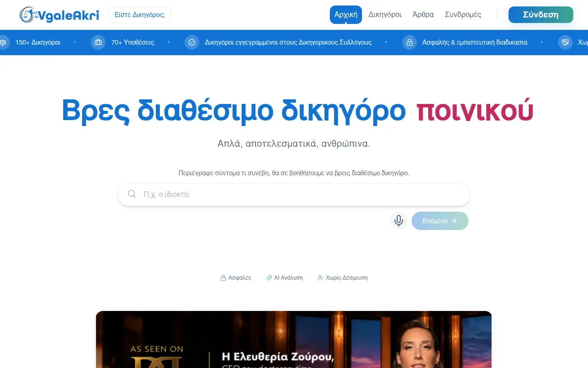Viewport: 588px width, 368px height.
Task: Click the sparkle icon next to AI Ανάλυση
Action: click(x=269, y=278)
